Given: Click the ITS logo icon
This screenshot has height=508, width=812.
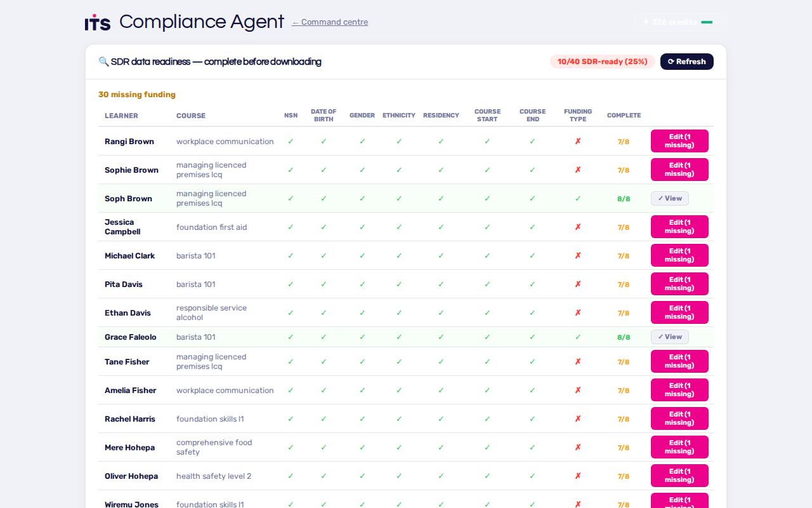Looking at the screenshot, I should [x=98, y=22].
